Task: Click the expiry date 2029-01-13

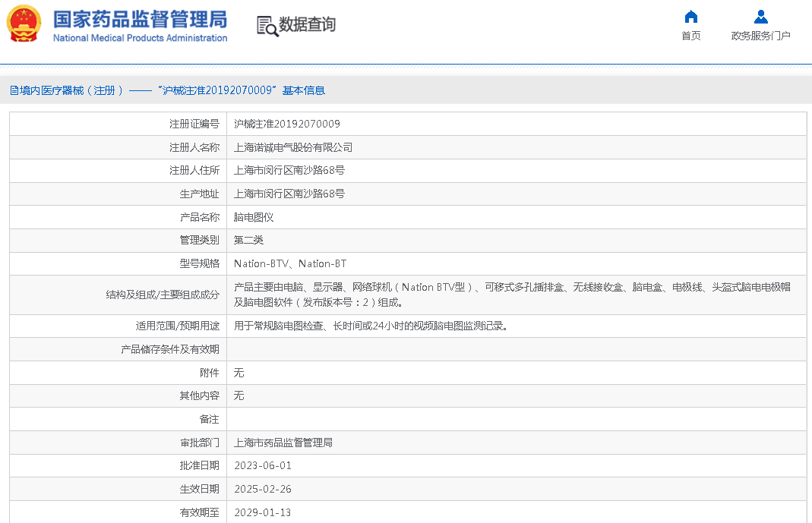Action: [263, 512]
